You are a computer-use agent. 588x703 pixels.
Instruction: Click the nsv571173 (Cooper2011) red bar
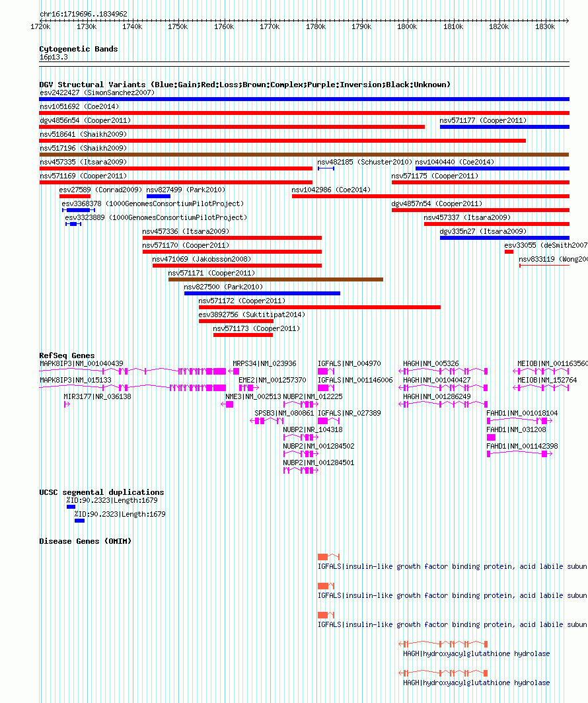[x=243, y=336]
